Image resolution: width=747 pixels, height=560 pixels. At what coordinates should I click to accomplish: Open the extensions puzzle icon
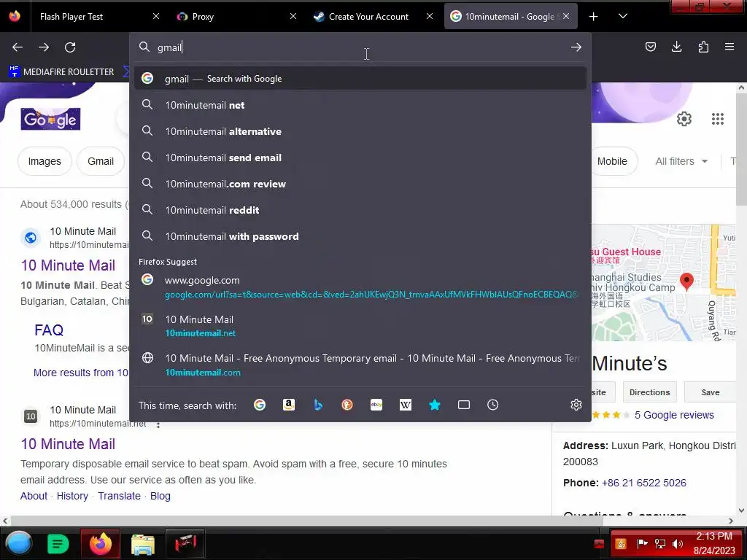pos(703,47)
